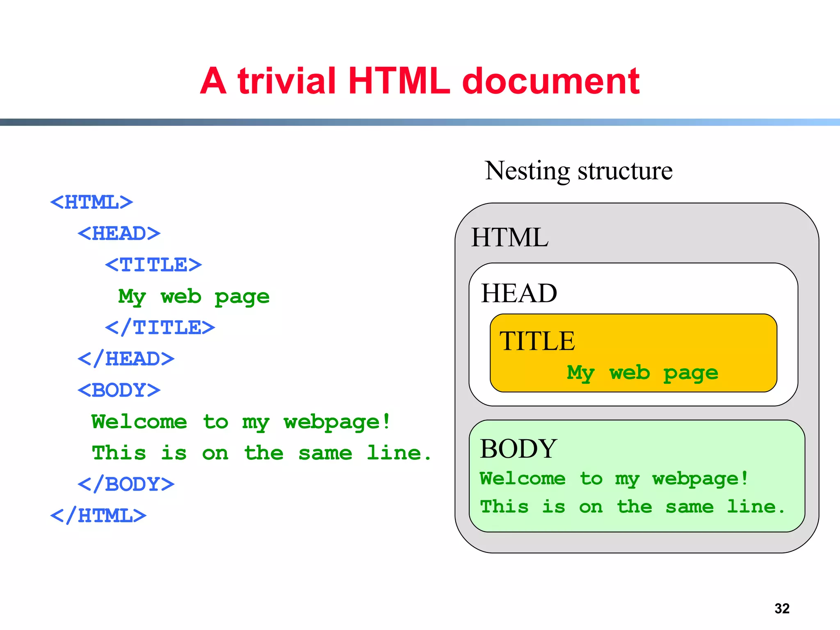Screen dimensions: 840x630
Task: Click the HTML label in gray outer box
Action: [x=509, y=237]
